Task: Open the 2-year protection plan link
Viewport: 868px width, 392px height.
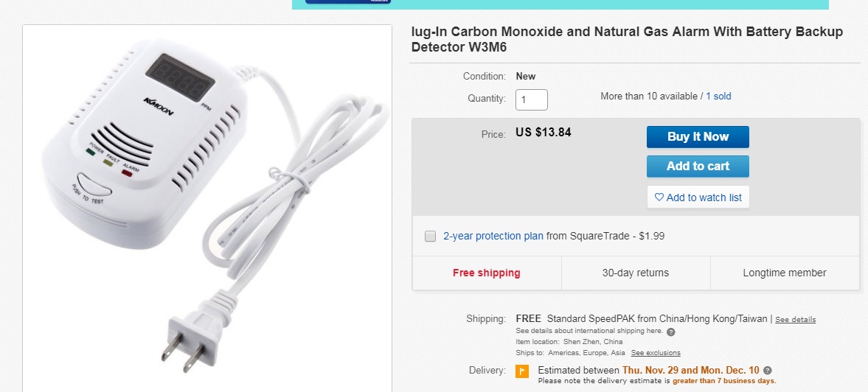Action: coord(493,237)
